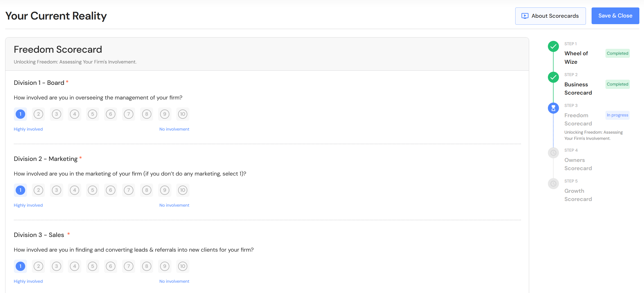Select rating 5 for Division 1 Board
Screen dimensions: 644x293
click(x=93, y=114)
